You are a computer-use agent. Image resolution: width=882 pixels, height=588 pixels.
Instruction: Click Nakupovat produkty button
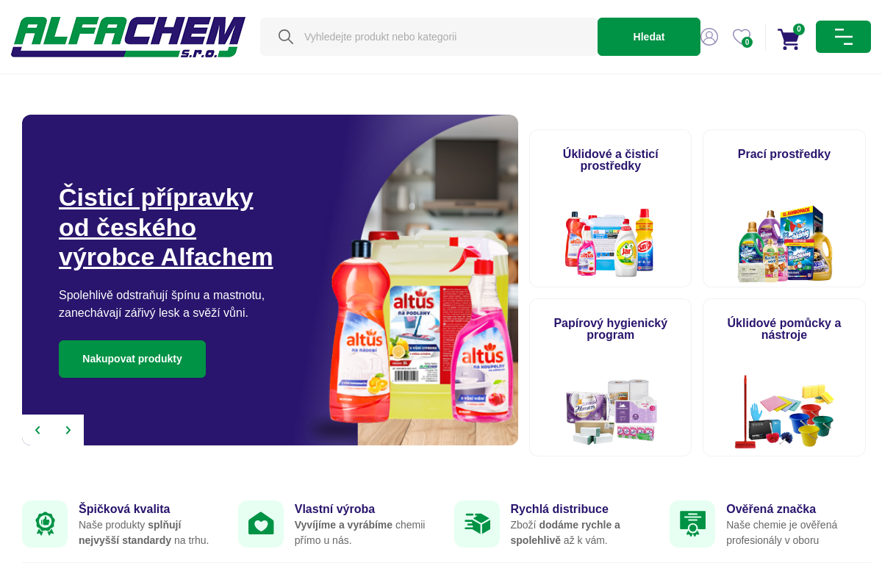[132, 359]
